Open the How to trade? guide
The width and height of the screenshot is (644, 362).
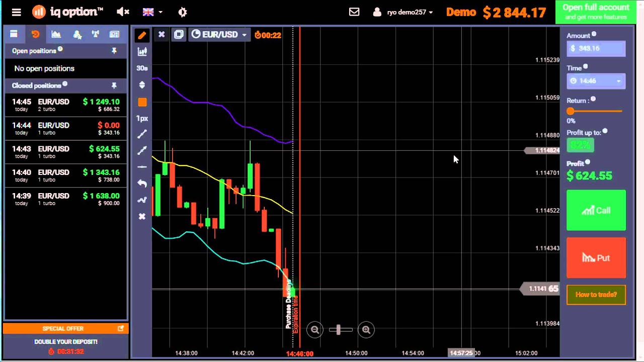(x=596, y=295)
